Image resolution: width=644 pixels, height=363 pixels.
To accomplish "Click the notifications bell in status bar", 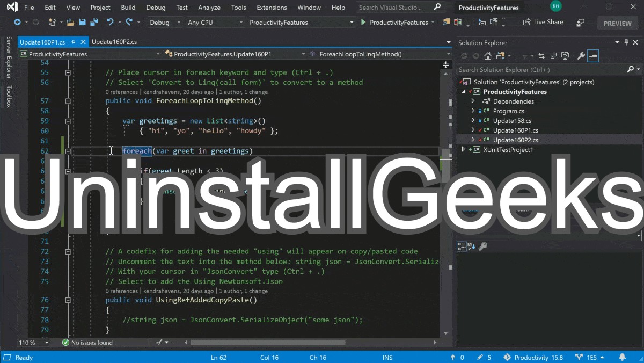I will coord(623,357).
